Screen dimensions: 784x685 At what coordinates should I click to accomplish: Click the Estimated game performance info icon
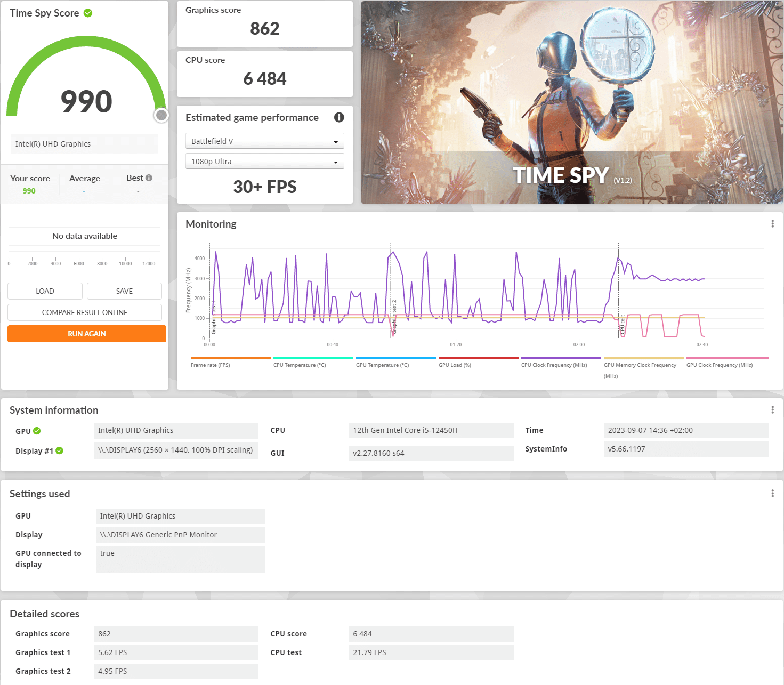tap(339, 117)
